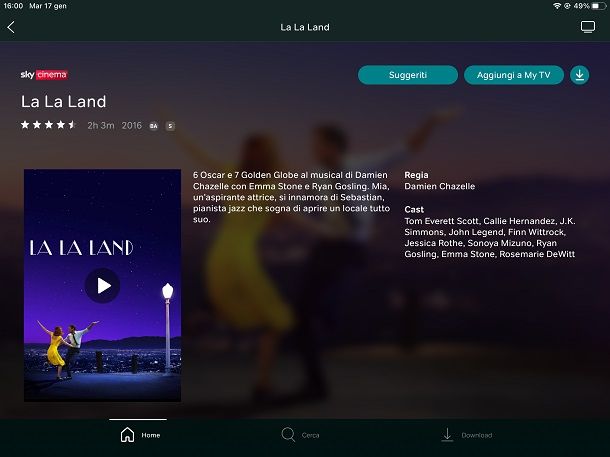Click the duration text 2h 3m

click(101, 125)
